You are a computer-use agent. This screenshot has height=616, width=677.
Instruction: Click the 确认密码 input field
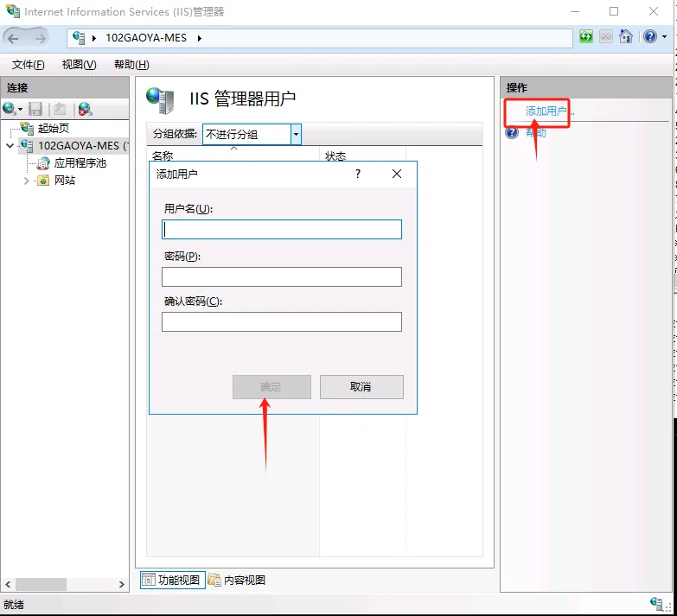[282, 322]
